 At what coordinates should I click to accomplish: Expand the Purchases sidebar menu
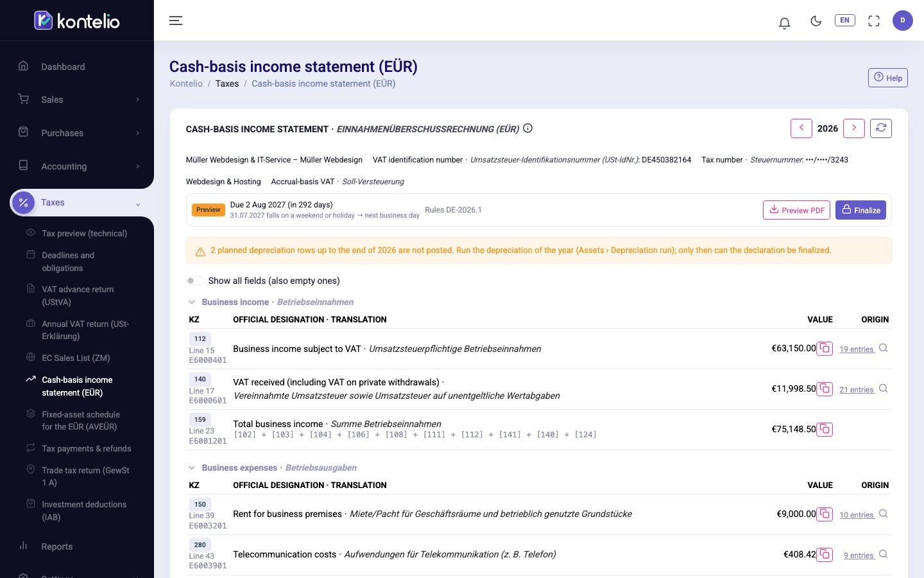[x=77, y=133]
